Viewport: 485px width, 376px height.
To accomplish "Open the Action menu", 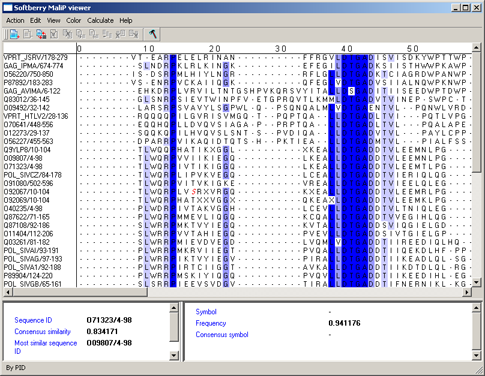I will [x=15, y=21].
